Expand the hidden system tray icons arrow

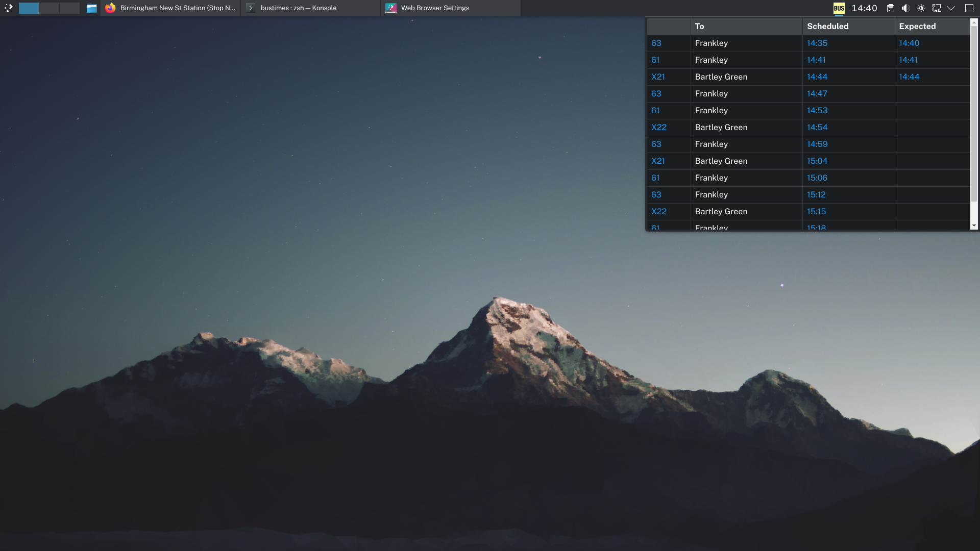click(951, 8)
